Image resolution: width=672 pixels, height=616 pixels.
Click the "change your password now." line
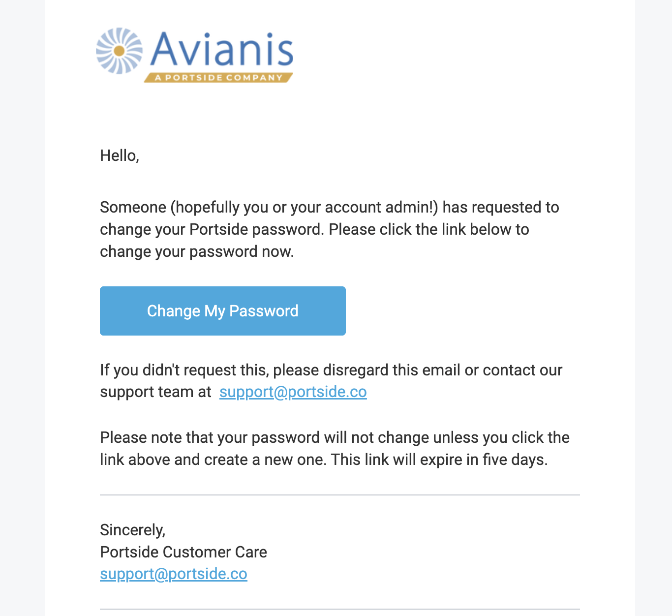click(197, 251)
